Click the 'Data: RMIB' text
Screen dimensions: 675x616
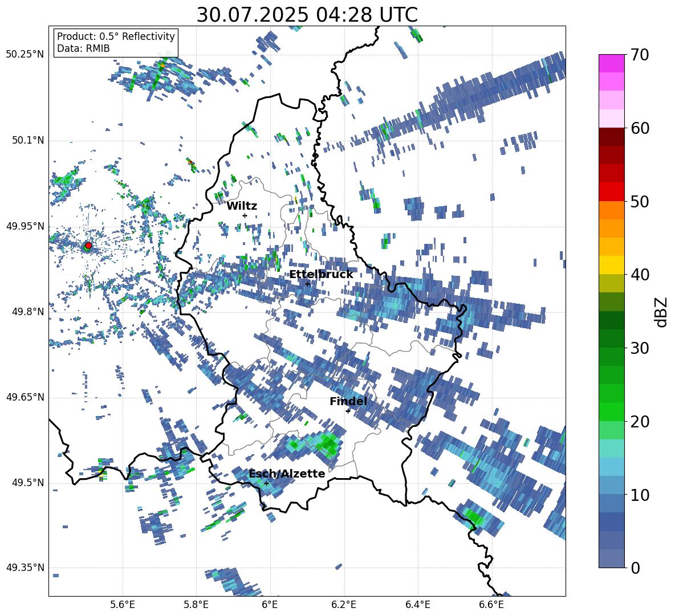(x=83, y=48)
